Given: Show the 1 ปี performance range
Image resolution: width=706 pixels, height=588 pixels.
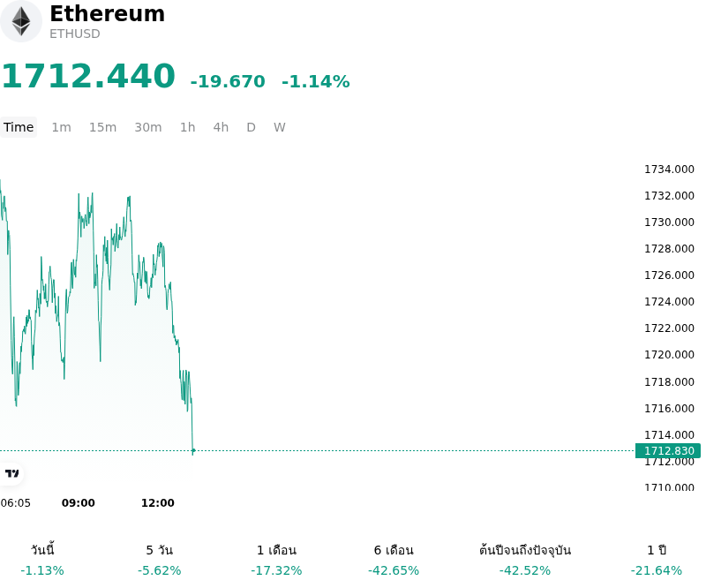Looking at the screenshot, I should tap(657, 560).
